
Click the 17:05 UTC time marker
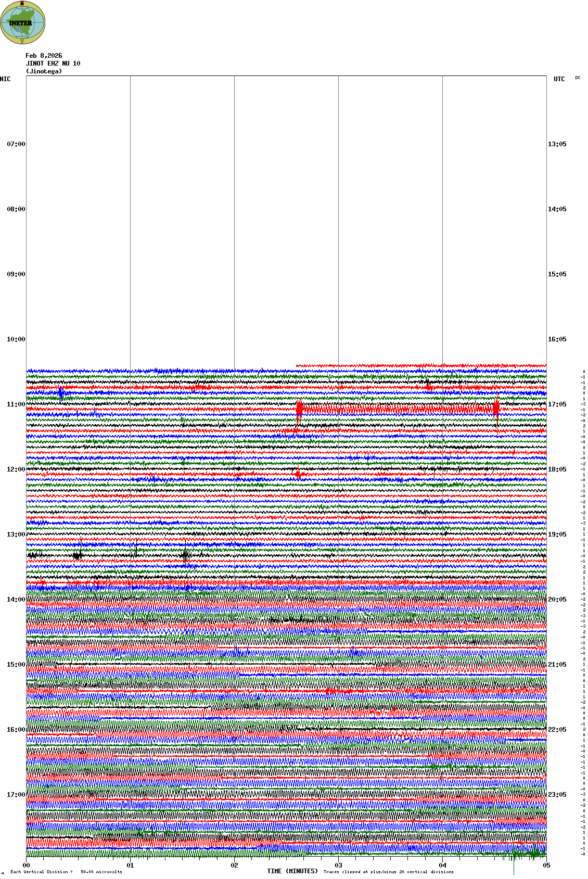(x=557, y=404)
